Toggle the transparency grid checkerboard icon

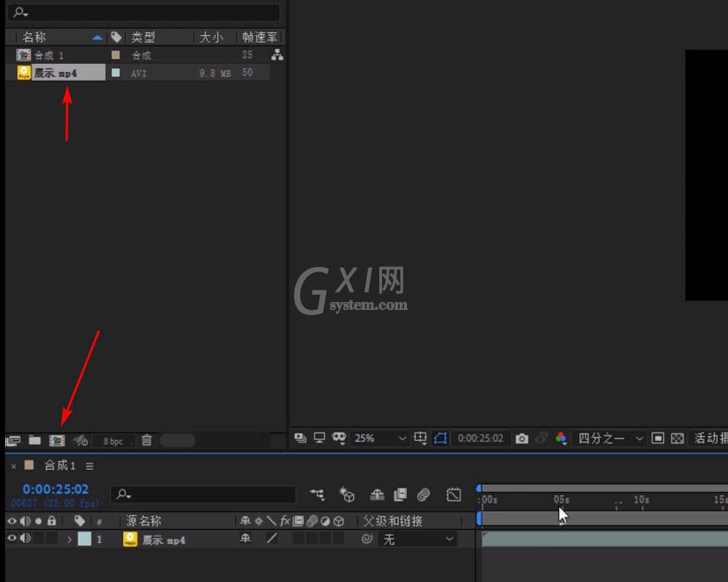click(x=677, y=438)
